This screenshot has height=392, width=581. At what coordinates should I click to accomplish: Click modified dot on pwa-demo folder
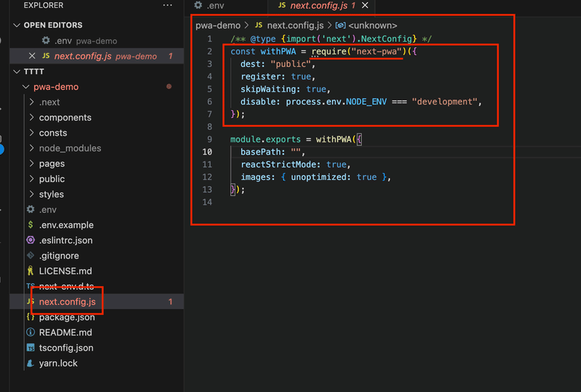coord(169,86)
